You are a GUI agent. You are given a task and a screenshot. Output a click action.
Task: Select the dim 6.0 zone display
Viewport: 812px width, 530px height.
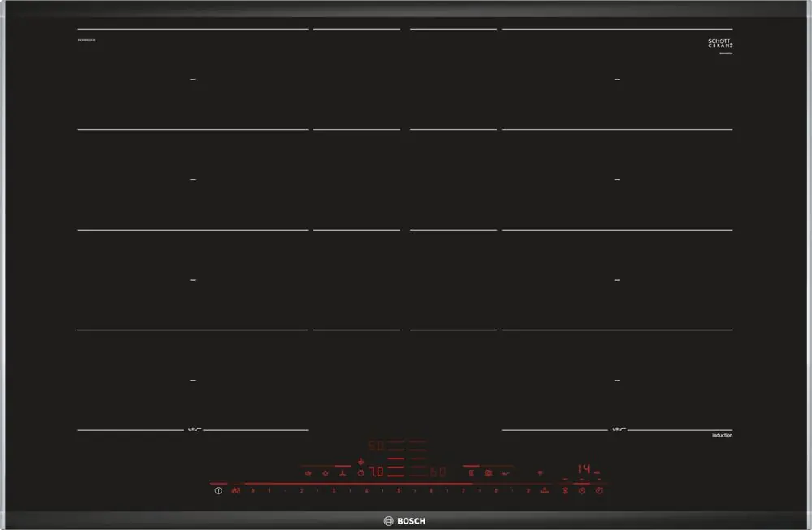tap(438, 472)
